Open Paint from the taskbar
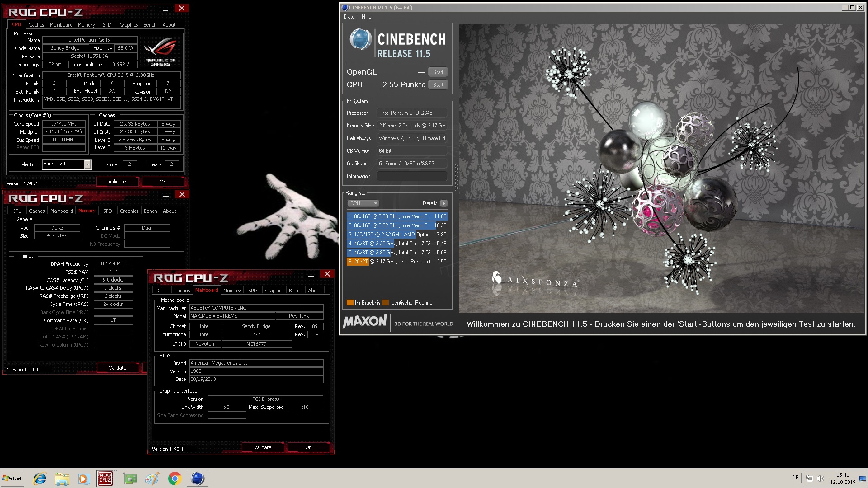Image resolution: width=868 pixels, height=488 pixels. (152, 479)
